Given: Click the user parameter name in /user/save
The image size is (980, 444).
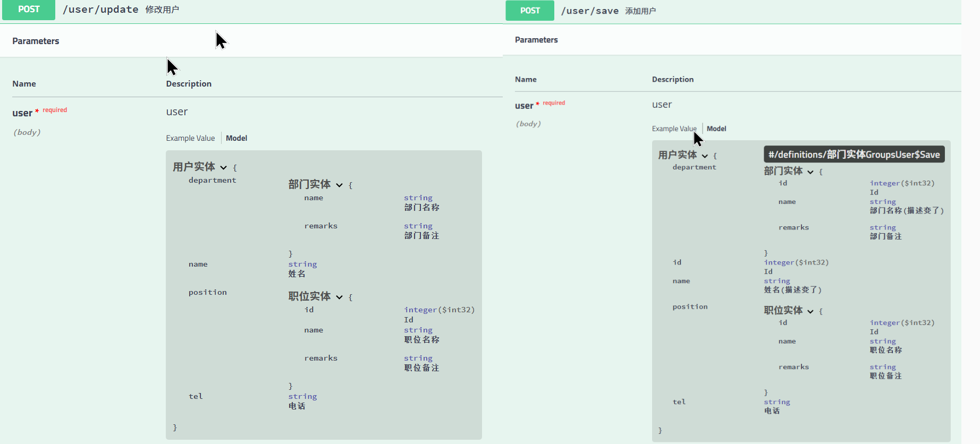Looking at the screenshot, I should pyautogui.click(x=524, y=105).
